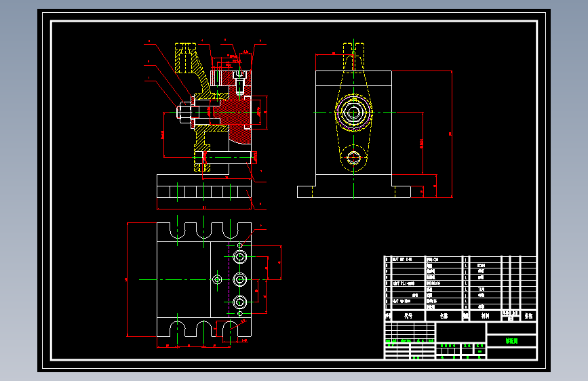The height and width of the screenshot is (381, 588).
Task: Select the lone hole left of magenta dashed line
Action: pos(217,279)
